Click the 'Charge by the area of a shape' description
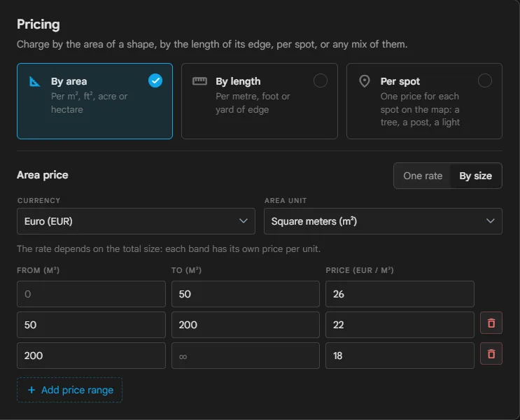The width and height of the screenshot is (520, 420). tap(212, 44)
